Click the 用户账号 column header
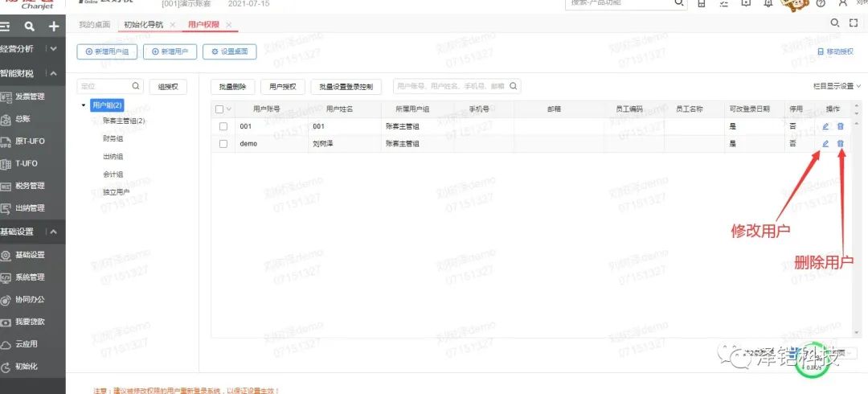 pos(266,109)
